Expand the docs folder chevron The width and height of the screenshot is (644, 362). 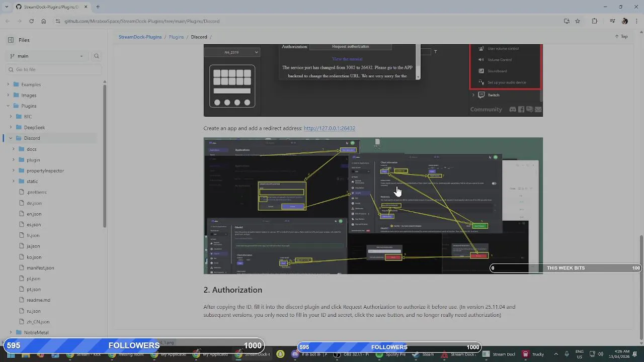pyautogui.click(x=14, y=149)
